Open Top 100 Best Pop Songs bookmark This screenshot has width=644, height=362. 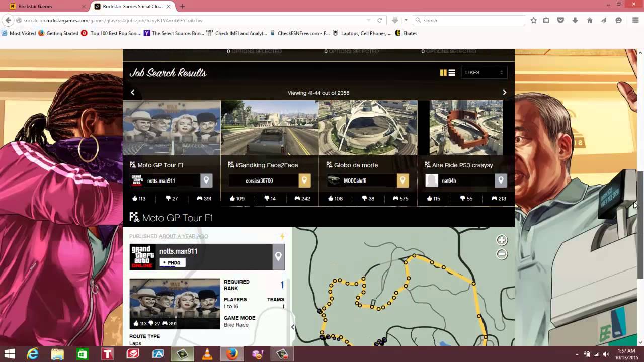pyautogui.click(x=111, y=33)
